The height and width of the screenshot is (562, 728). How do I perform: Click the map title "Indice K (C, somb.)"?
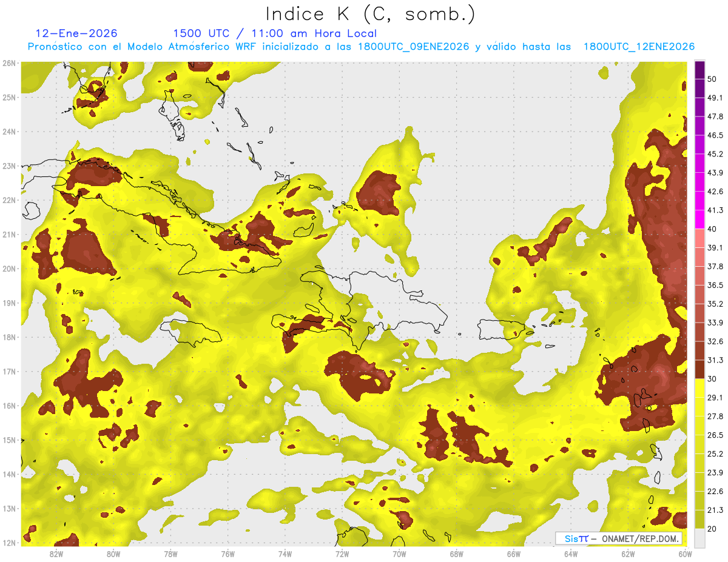pos(370,13)
